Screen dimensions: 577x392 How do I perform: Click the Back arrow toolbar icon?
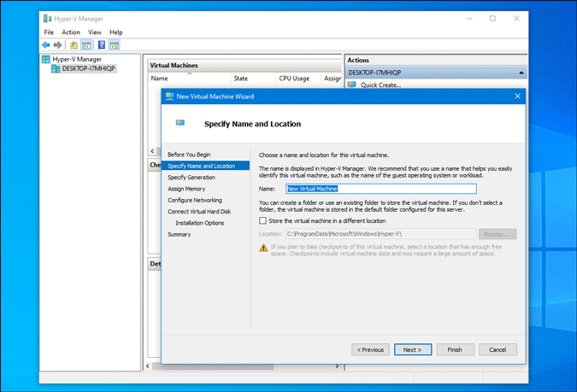pos(46,45)
